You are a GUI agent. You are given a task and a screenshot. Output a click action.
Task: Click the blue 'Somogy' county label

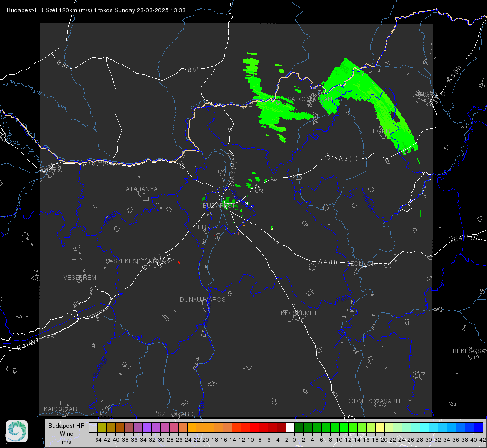pos(99,367)
